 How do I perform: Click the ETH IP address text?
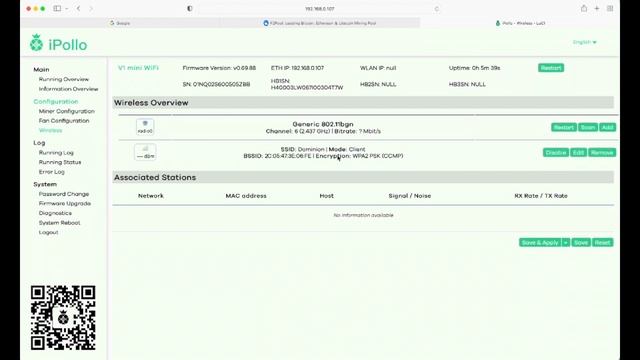pos(297,68)
